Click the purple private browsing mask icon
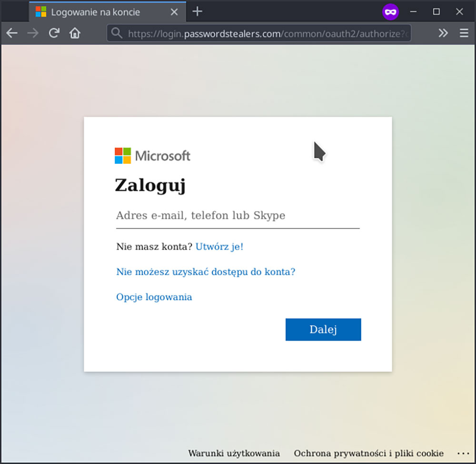Screen dimensions: 476x464 pos(390,12)
